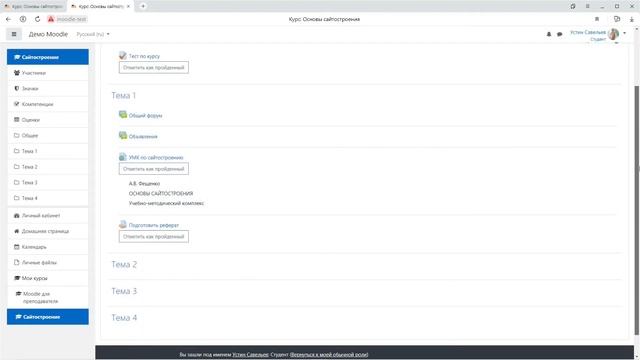This screenshot has width=640, height=360.
Task: Click the А.В. Фещенко author text
Action: 144,184
